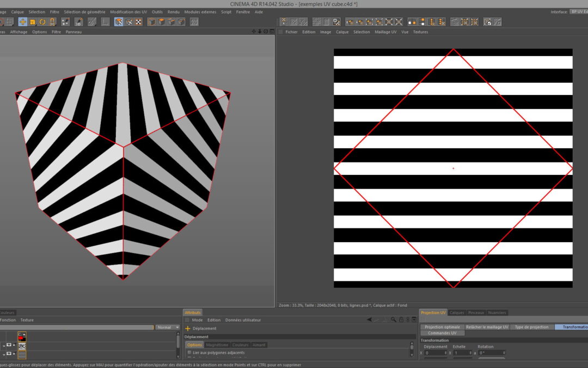Click the magnet snap tool icon
The width and height of the screenshot is (588, 368).
[x=53, y=22]
